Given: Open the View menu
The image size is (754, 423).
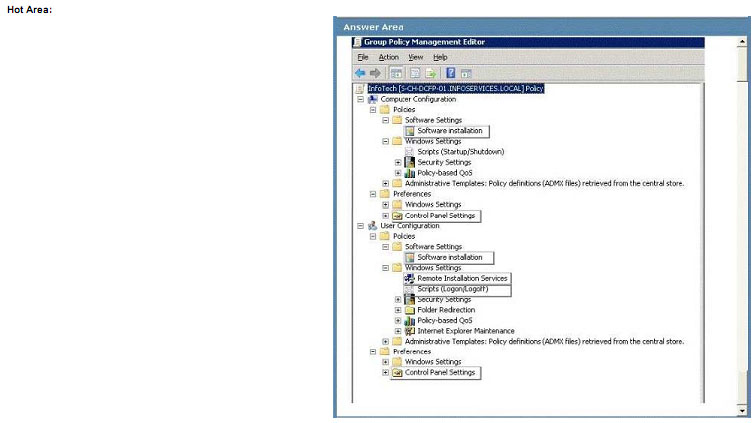Looking at the screenshot, I should tap(415, 57).
